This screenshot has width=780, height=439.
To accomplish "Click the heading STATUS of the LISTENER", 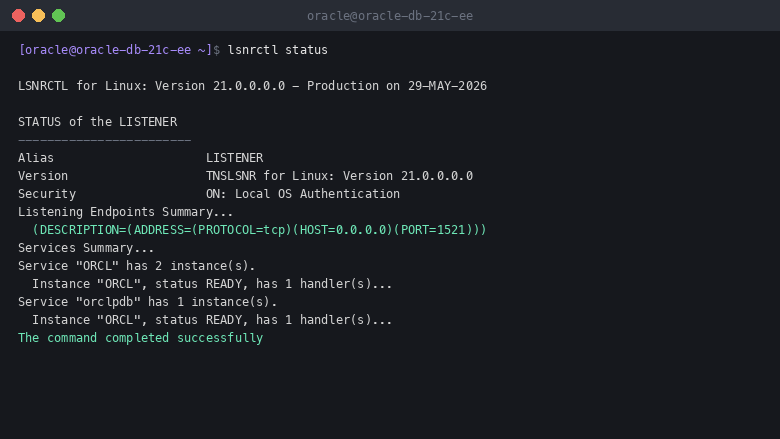I will point(98,122).
